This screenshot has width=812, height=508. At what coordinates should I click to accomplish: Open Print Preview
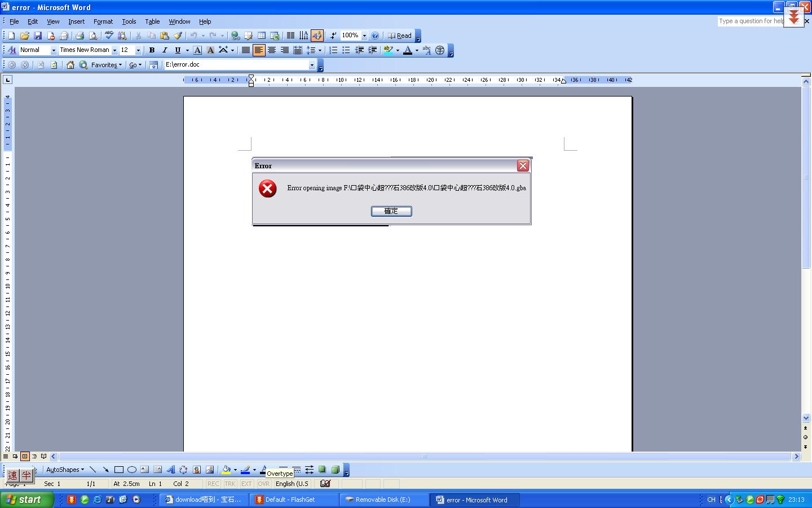[x=93, y=36]
